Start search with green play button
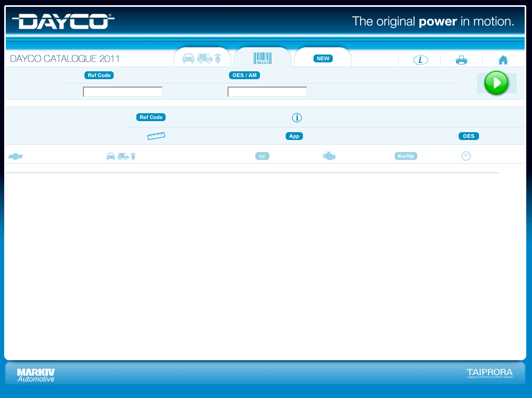Viewport: 532px width, 398px height. coord(496,83)
